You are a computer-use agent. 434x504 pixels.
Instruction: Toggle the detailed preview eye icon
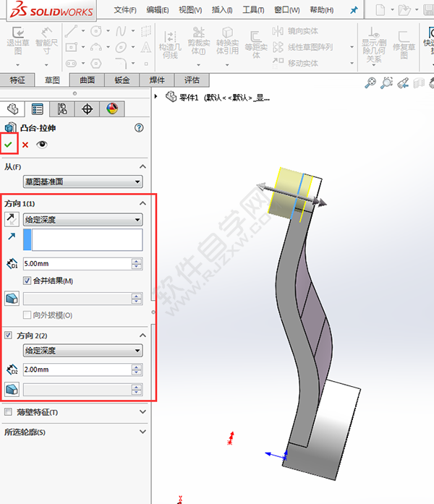click(42, 145)
